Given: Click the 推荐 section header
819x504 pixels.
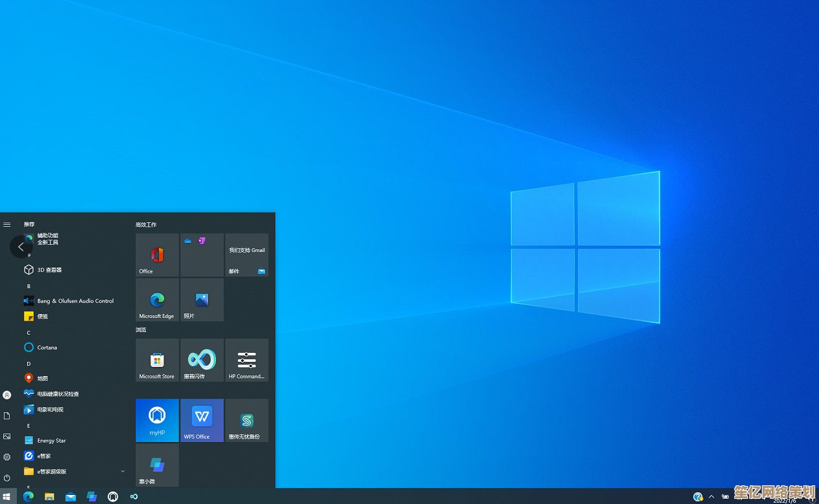Looking at the screenshot, I should (x=29, y=224).
